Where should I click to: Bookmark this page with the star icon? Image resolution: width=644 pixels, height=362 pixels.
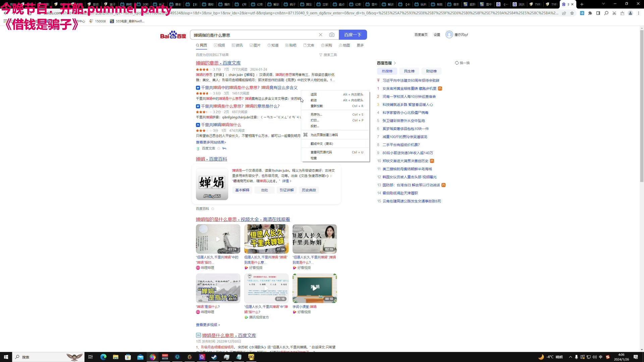[x=572, y=13]
